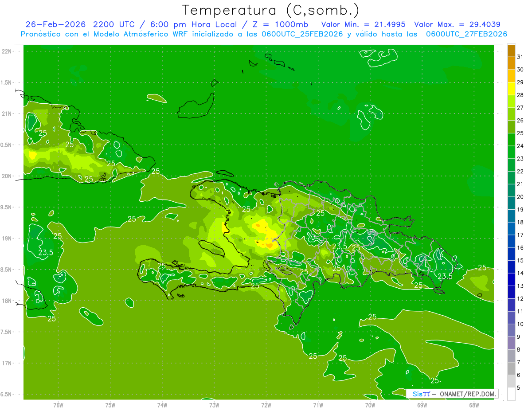
Task: Click the '20N' latitude axis label
Action: click(x=7, y=176)
